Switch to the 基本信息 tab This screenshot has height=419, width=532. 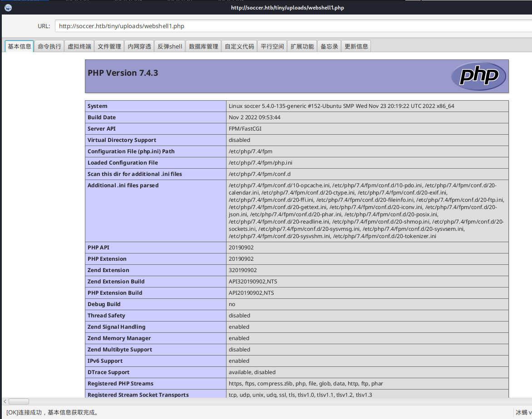[x=20, y=46]
